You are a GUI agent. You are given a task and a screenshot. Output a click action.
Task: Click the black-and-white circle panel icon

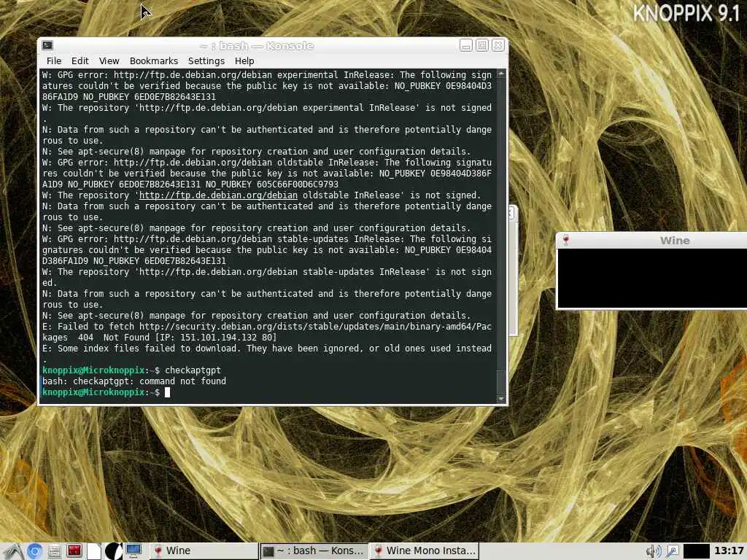(113, 551)
